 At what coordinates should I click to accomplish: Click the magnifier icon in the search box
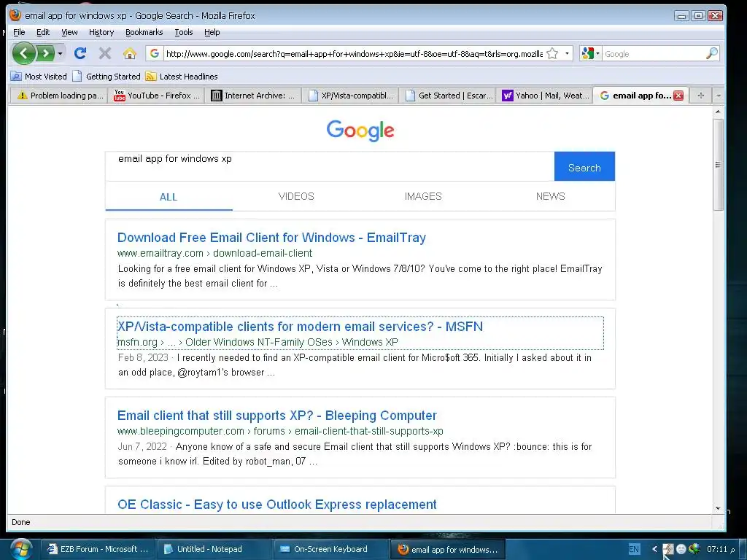pyautogui.click(x=711, y=53)
